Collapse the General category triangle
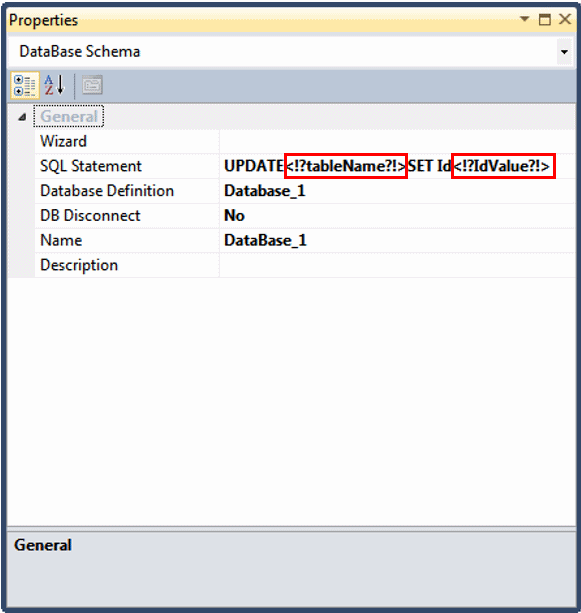 (x=22, y=117)
